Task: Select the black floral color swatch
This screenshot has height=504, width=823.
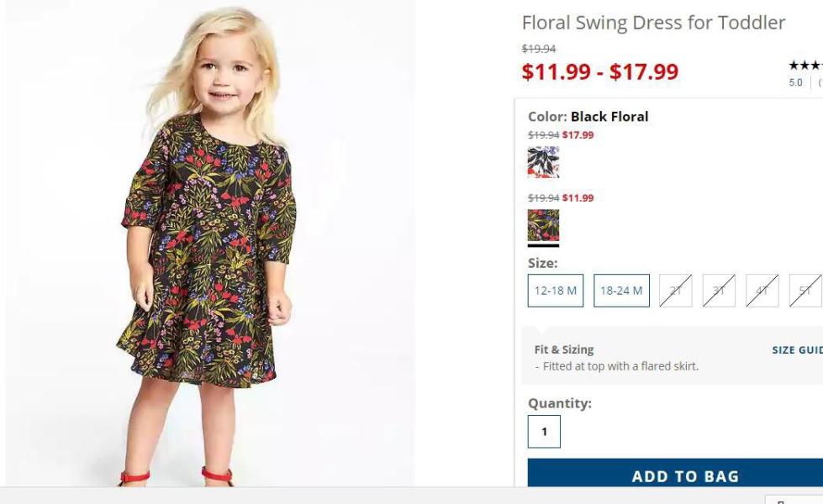Action: 543,225
